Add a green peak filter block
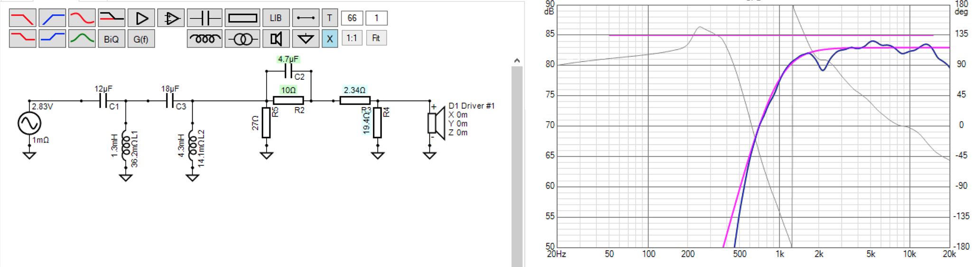 point(82,38)
